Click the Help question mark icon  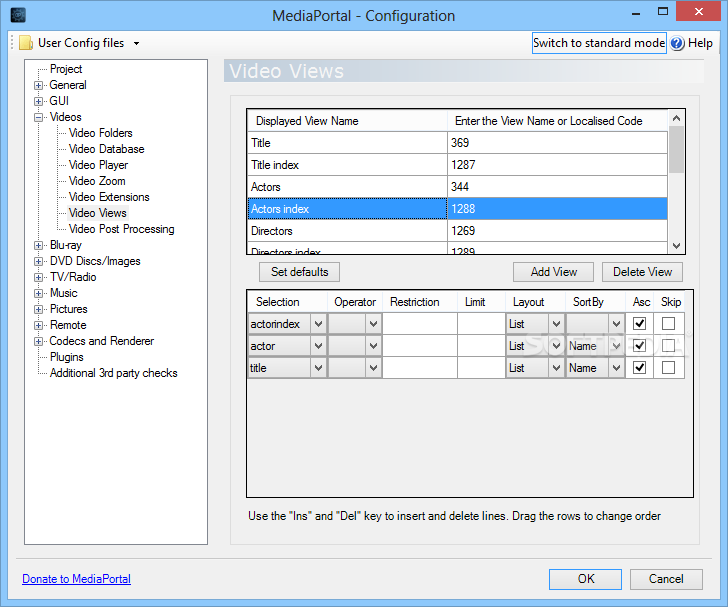click(677, 43)
